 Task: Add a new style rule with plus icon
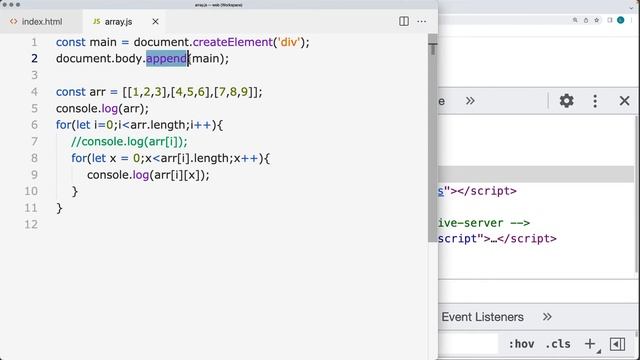click(x=590, y=344)
